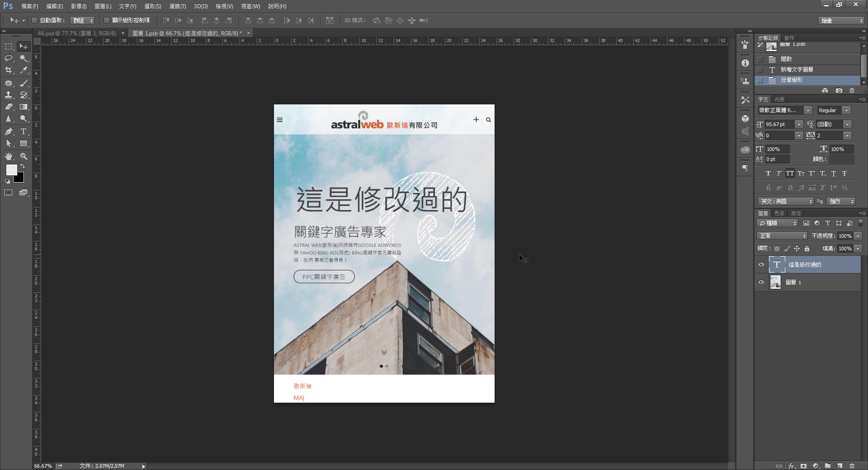The width and height of the screenshot is (868, 470).
Task: Click the delete layer trash icon
Action: point(852,465)
